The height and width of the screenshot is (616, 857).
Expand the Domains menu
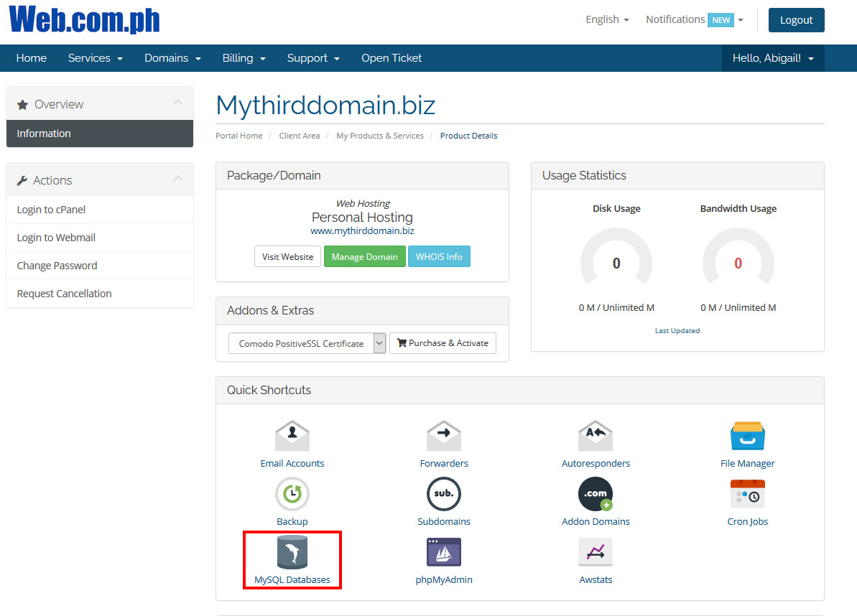click(172, 58)
